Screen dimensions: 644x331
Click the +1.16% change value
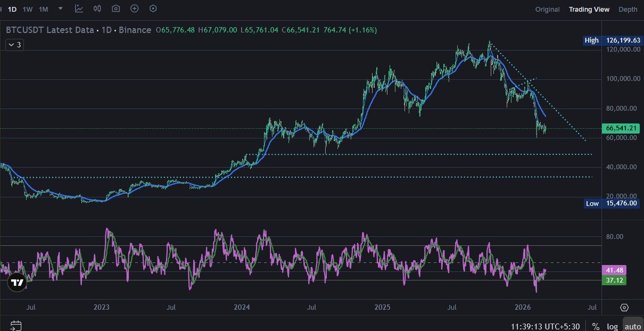point(363,30)
